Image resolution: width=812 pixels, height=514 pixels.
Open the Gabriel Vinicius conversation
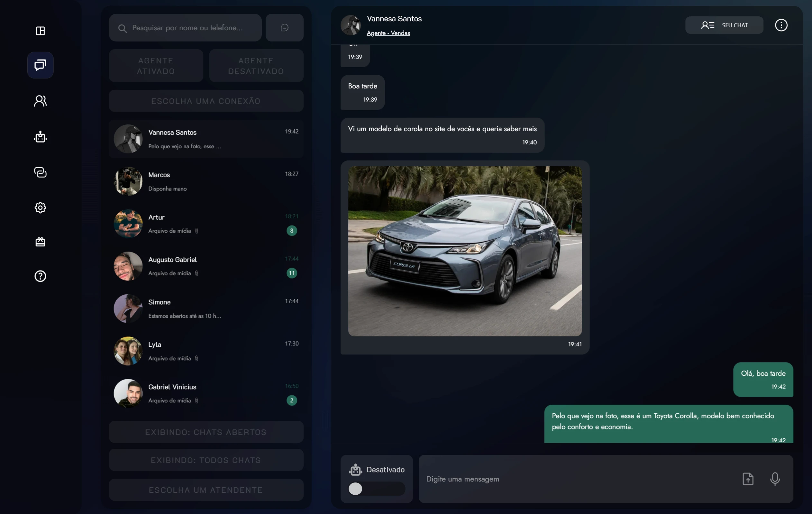pos(206,393)
